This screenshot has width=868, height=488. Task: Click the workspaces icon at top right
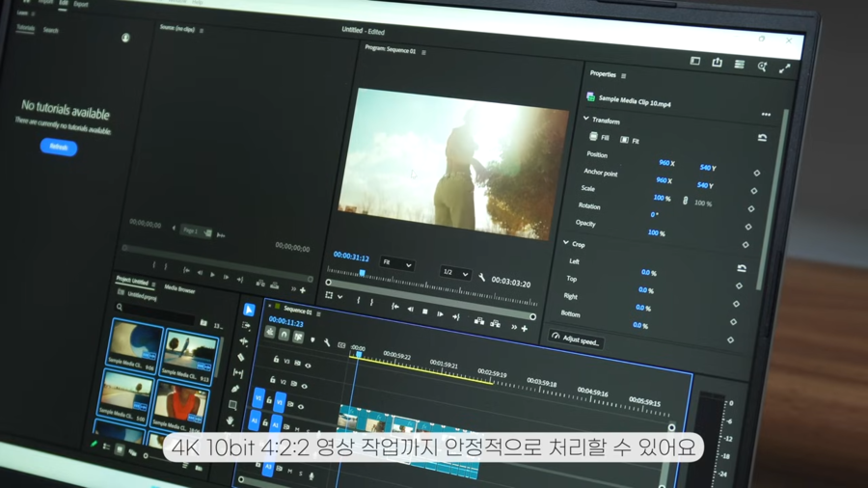[695, 61]
